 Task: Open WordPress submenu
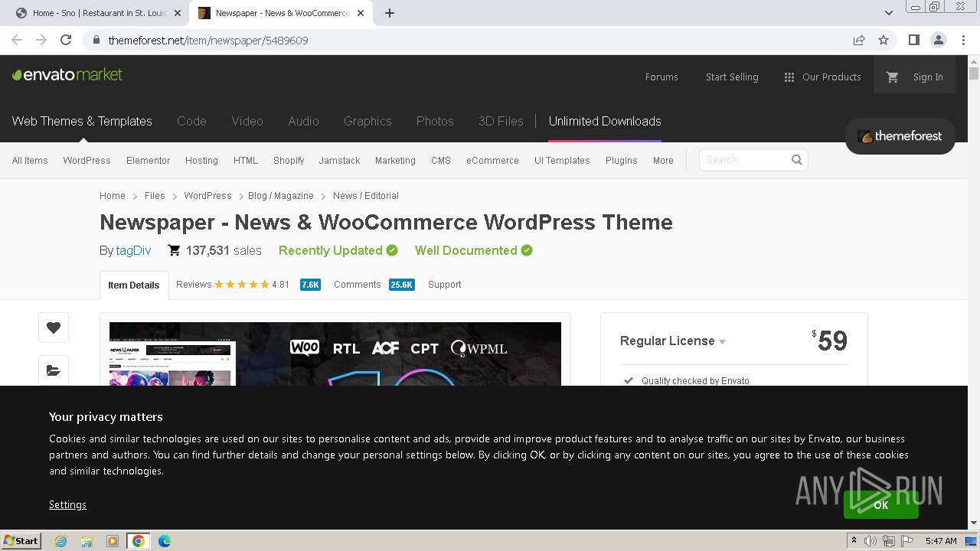(87, 161)
